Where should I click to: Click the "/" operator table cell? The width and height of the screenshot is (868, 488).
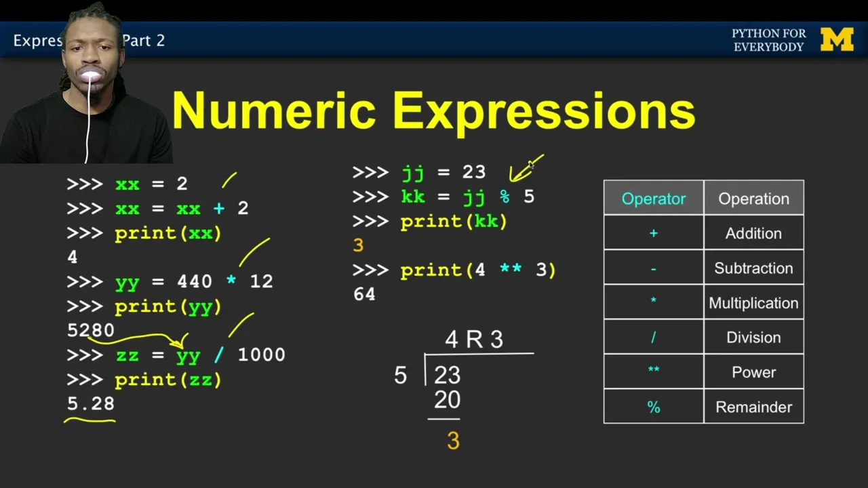[654, 338]
